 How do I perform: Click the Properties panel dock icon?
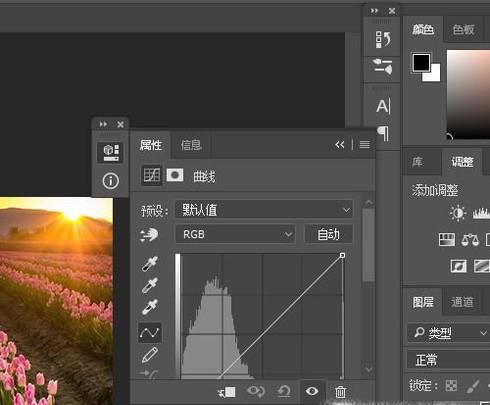(111, 153)
